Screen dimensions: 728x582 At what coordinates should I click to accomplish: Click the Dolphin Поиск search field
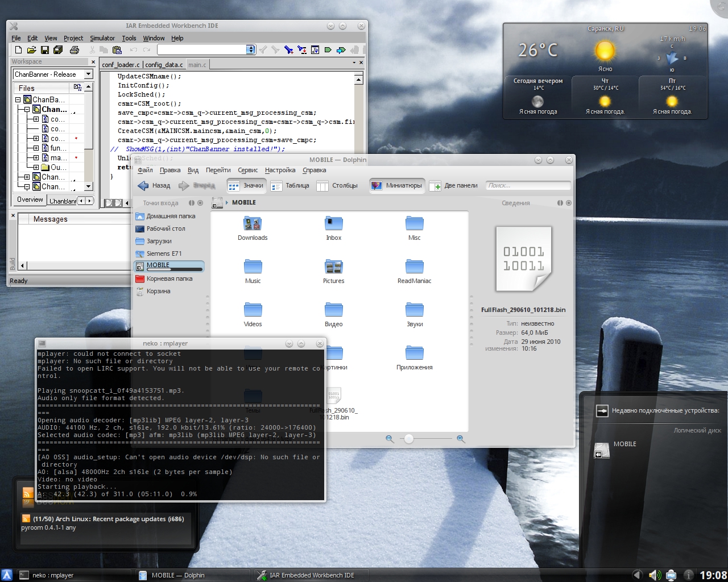528,185
